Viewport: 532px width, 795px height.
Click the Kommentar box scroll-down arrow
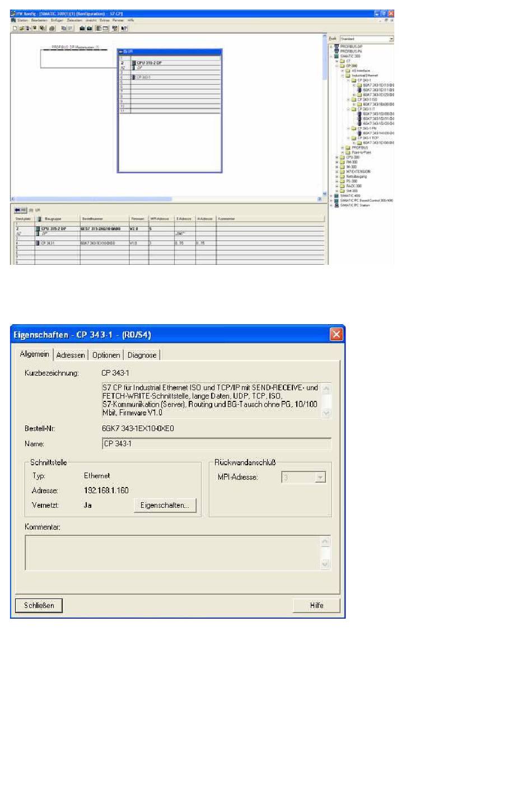pyautogui.click(x=326, y=564)
